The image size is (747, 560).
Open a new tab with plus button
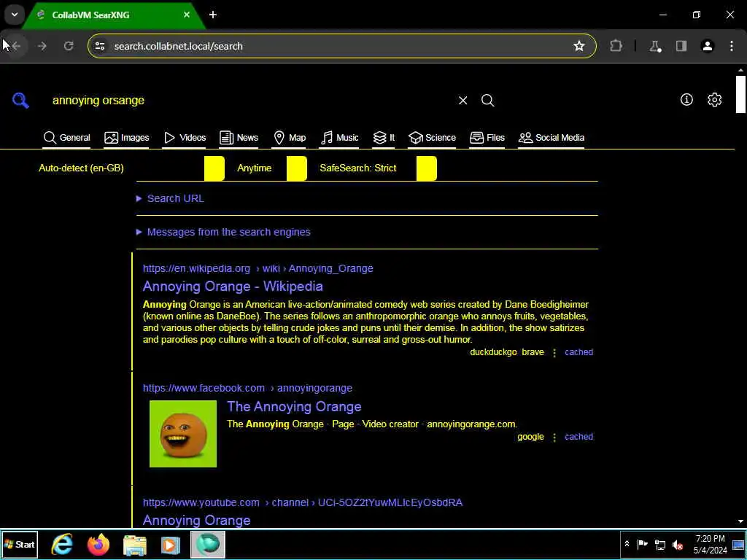pos(213,15)
